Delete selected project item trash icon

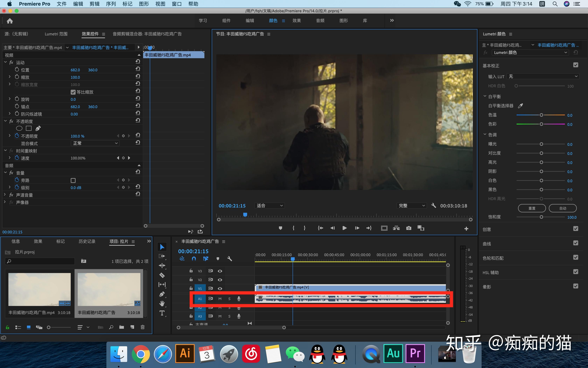click(143, 327)
